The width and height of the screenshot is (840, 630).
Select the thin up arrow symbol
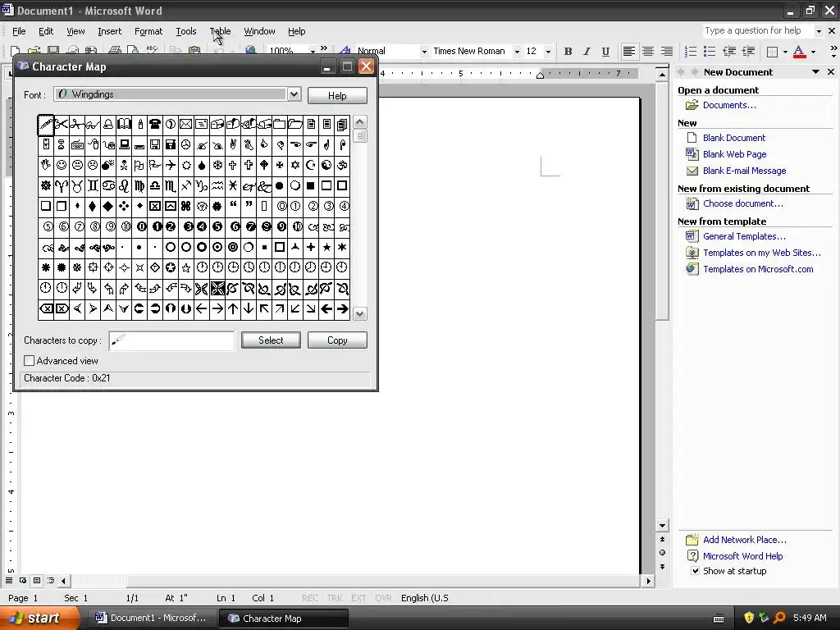[233, 308]
